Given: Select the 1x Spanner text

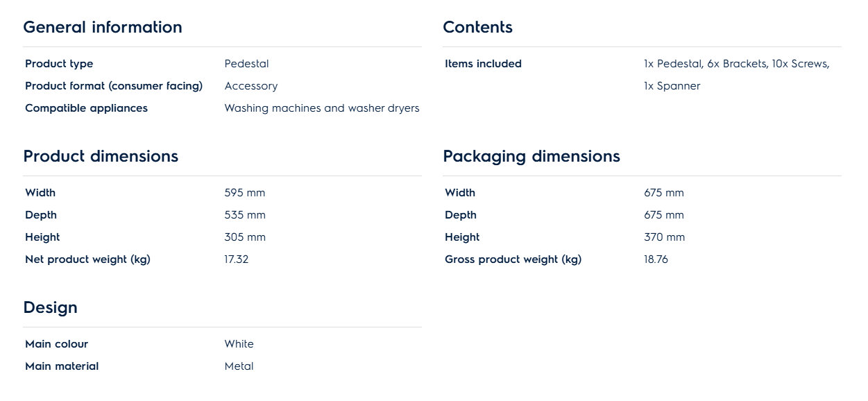Looking at the screenshot, I should [x=672, y=86].
